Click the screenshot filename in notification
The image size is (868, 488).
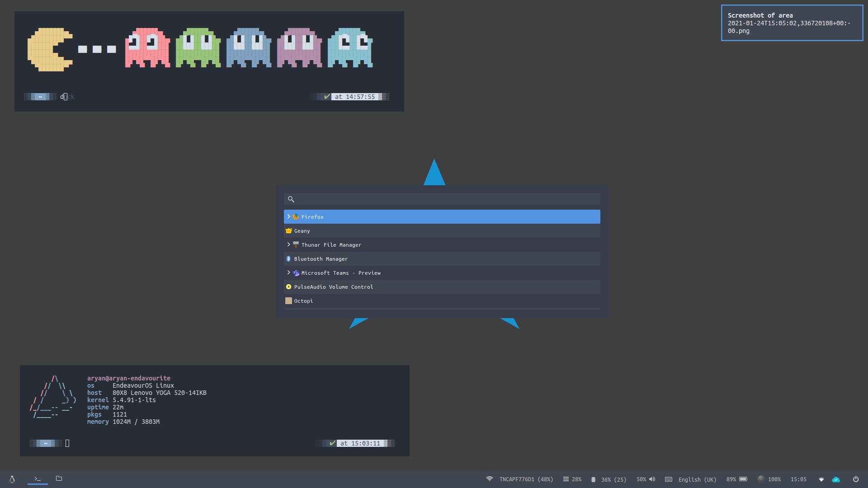pyautogui.click(x=789, y=27)
